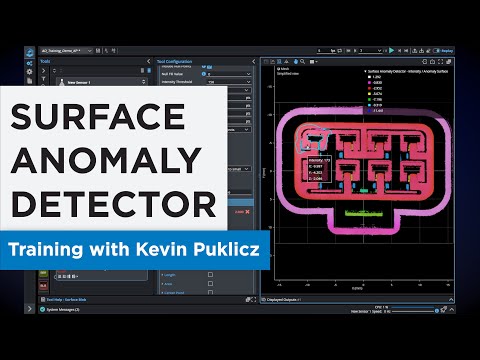Image resolution: width=480 pixels, height=360 pixels.
Task: Click the red X failed measurement icon
Action: coord(247,212)
